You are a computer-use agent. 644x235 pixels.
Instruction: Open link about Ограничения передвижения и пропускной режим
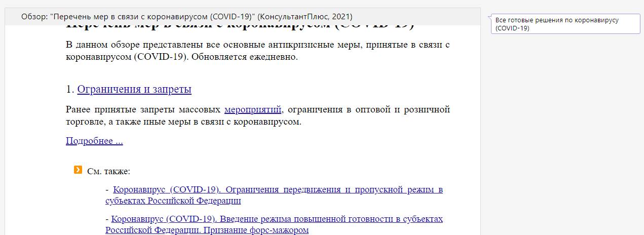pyautogui.click(x=278, y=190)
